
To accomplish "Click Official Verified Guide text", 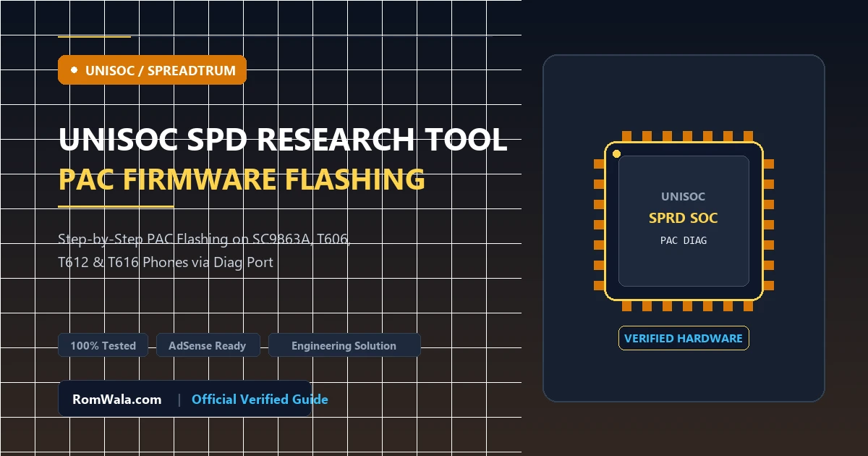I will [260, 399].
